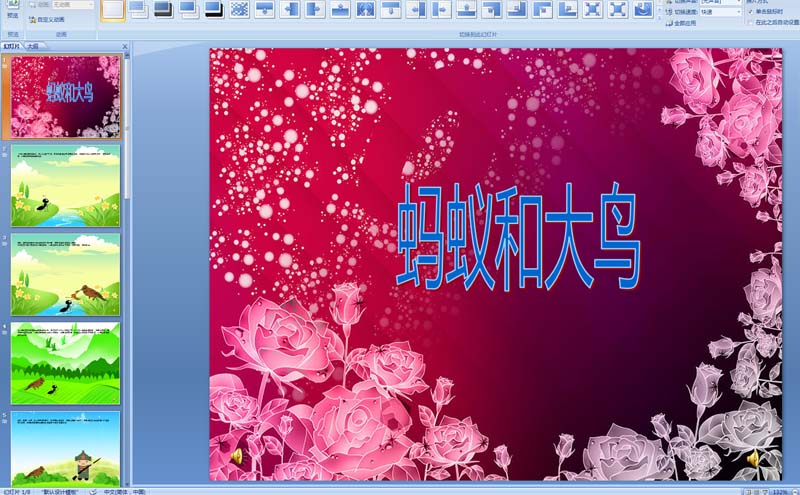The image size is (800, 495).
Task: Toggle 'On mouse click' (单击鼠标时) checkbox
Action: click(x=751, y=10)
